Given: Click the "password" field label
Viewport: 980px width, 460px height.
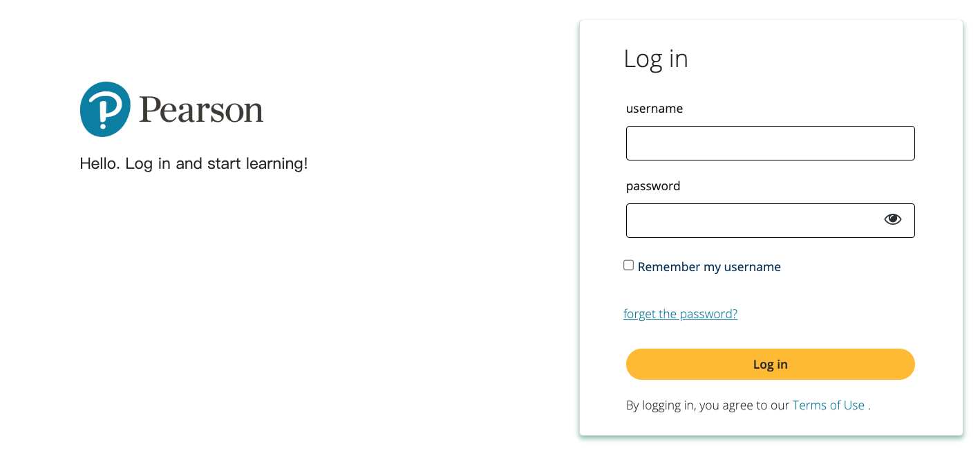Looking at the screenshot, I should tap(653, 186).
